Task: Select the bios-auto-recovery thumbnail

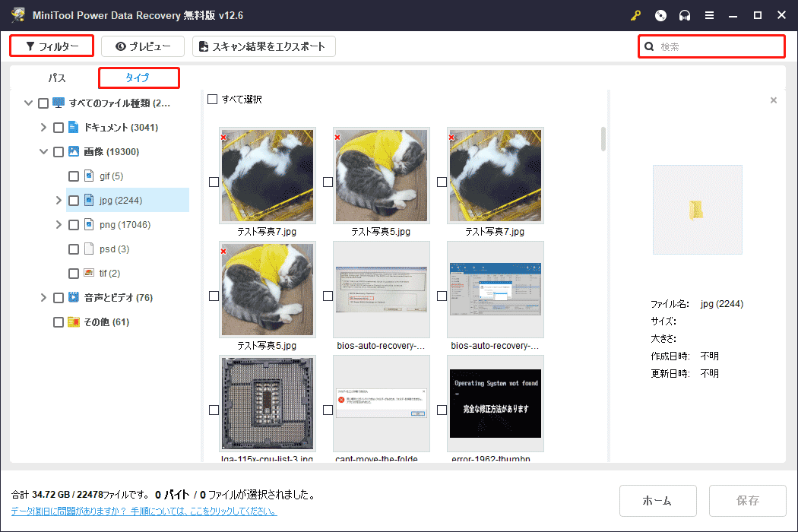Action: [x=381, y=289]
